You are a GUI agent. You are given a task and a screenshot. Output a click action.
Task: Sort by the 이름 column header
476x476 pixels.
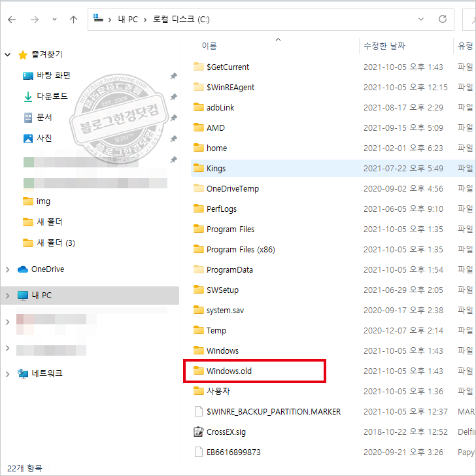(209, 46)
